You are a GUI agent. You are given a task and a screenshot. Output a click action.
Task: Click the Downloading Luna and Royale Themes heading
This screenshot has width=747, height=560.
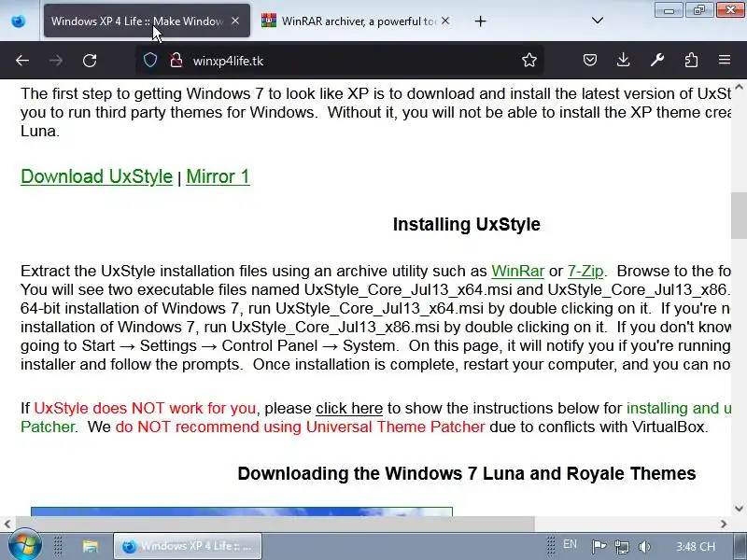point(466,474)
